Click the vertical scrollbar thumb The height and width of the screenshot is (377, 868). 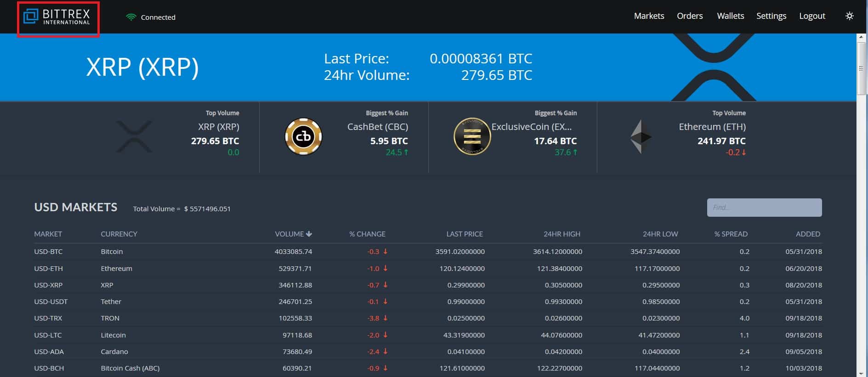tap(862, 69)
